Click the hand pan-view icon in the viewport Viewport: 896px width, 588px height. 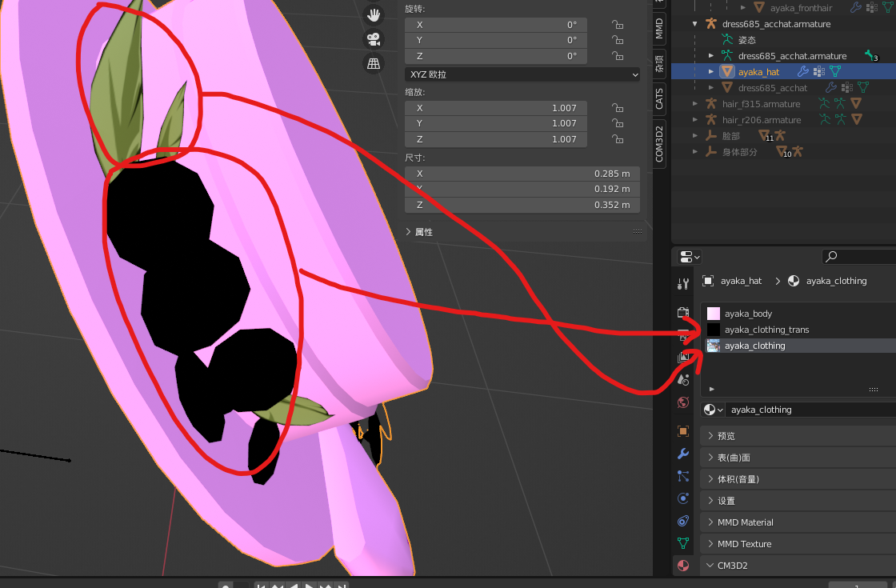[374, 14]
